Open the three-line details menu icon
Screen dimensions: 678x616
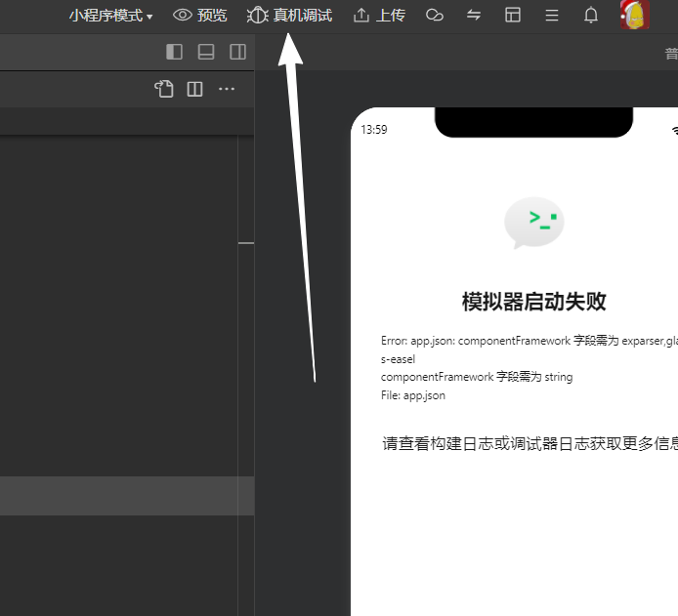(x=552, y=16)
